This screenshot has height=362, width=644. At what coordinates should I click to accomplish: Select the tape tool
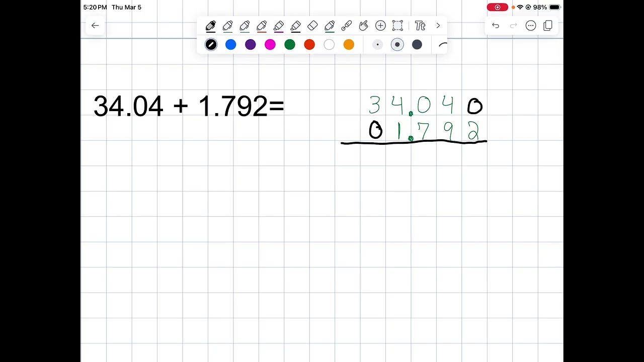(347, 26)
